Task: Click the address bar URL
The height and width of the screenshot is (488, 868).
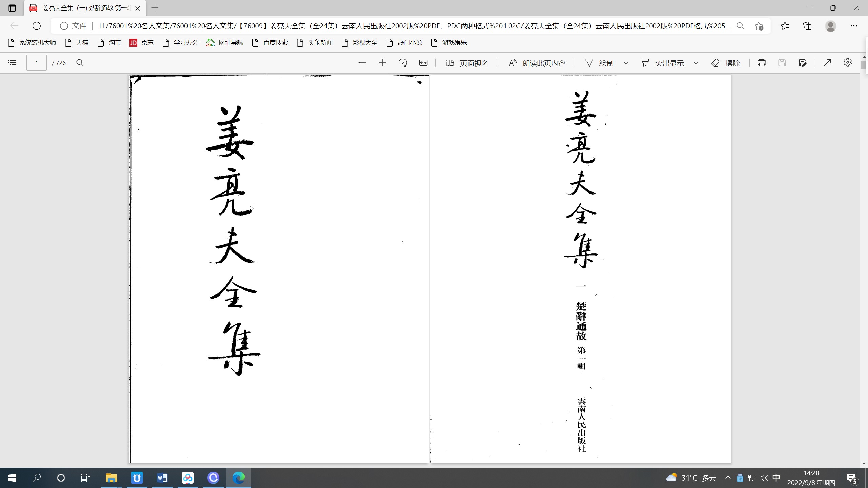Action: point(415,26)
